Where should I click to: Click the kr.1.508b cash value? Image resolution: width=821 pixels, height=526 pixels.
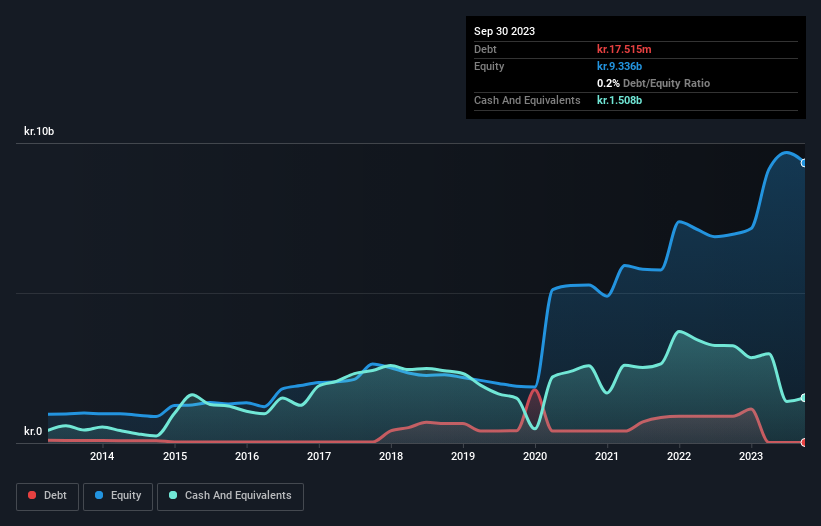pyautogui.click(x=619, y=100)
